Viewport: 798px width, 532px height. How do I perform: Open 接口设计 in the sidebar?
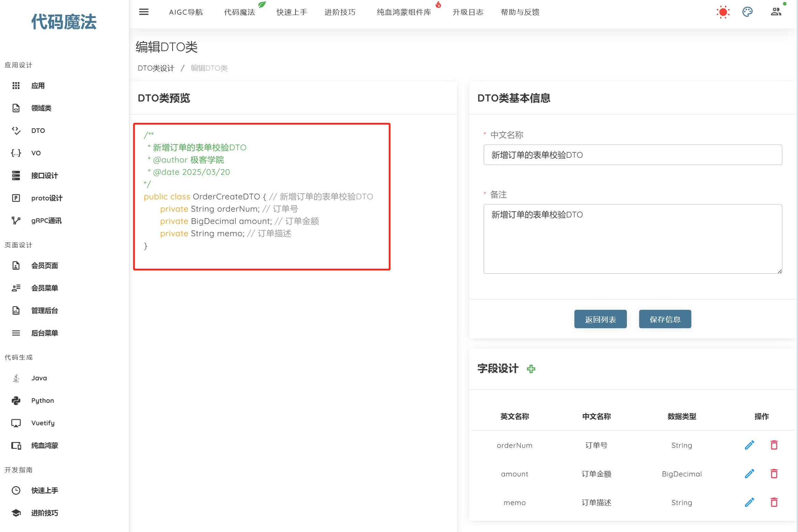point(44,176)
